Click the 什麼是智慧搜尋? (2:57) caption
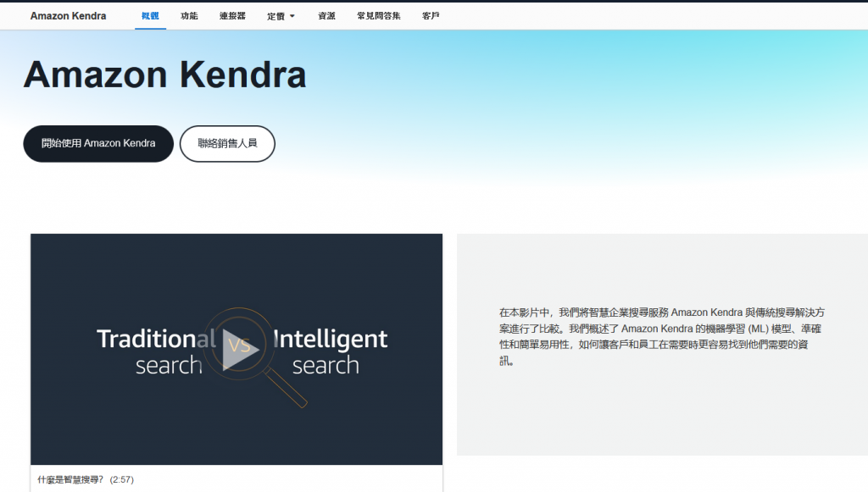The height and width of the screenshot is (492, 868). 86,479
